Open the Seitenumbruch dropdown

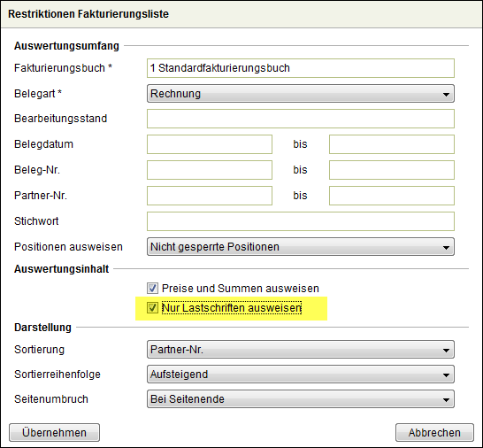301,399
